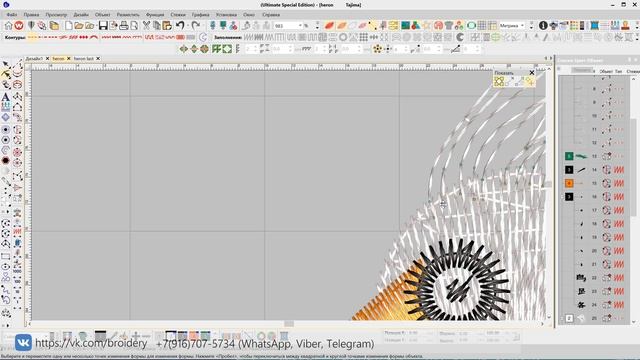
Task: Open the Стежки menu
Action: pos(178,15)
